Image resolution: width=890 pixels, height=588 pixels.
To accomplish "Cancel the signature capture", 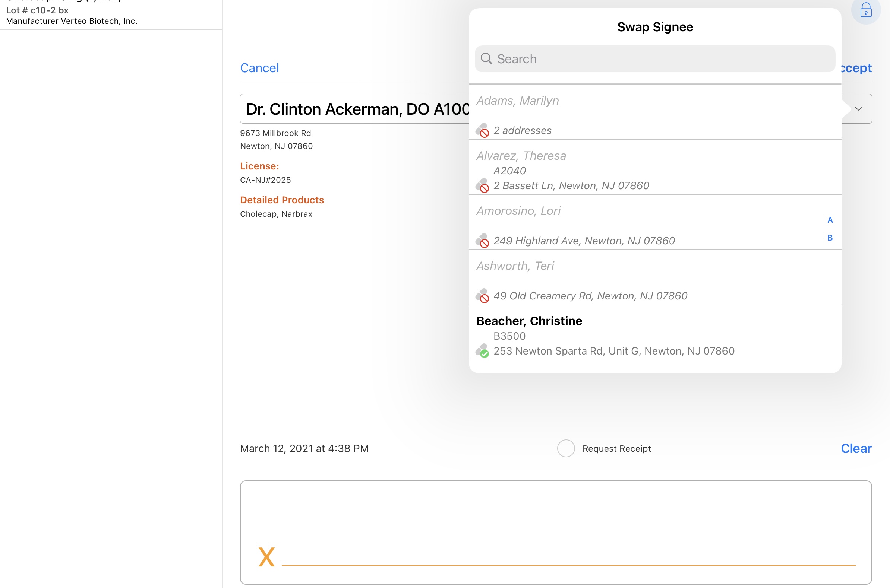I will pyautogui.click(x=259, y=68).
